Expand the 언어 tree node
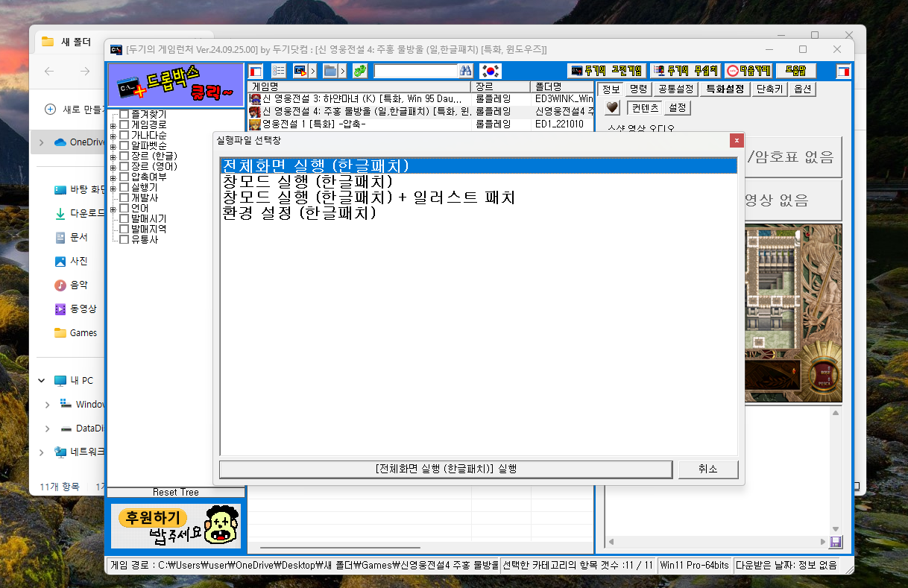This screenshot has width=908, height=588. [x=113, y=209]
